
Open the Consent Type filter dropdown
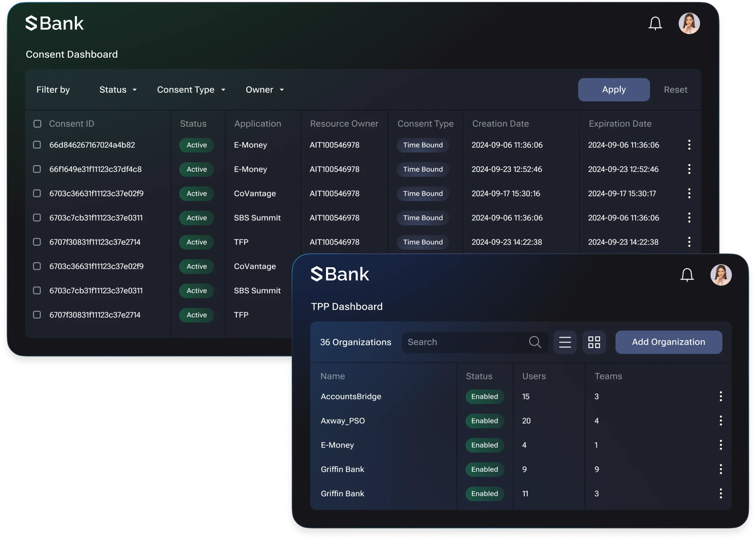click(x=191, y=90)
